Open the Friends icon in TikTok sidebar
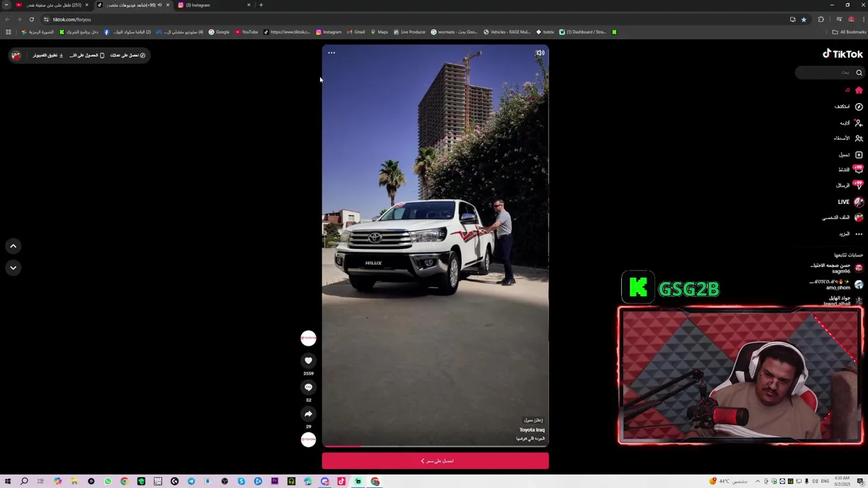 [x=859, y=138]
